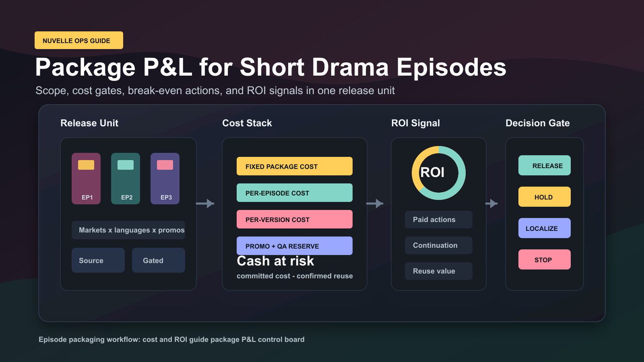This screenshot has width=644, height=362.
Task: Select the PROMO + QA RESERVE bar
Action: (x=295, y=246)
